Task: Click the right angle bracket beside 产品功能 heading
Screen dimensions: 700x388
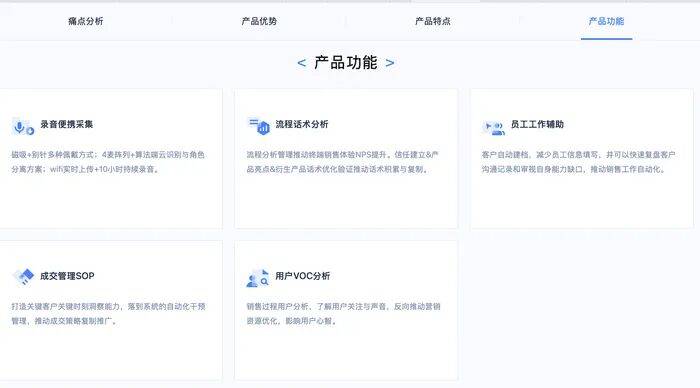Action: (390, 63)
